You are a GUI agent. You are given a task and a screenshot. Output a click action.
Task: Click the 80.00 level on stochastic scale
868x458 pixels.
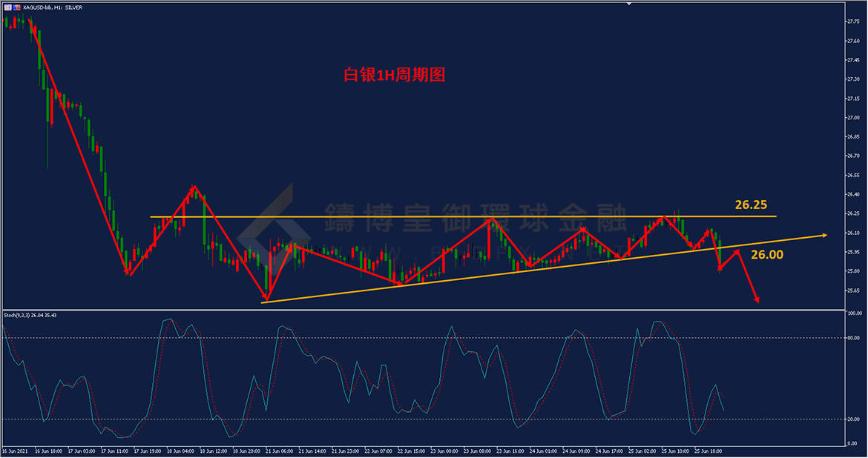point(853,338)
